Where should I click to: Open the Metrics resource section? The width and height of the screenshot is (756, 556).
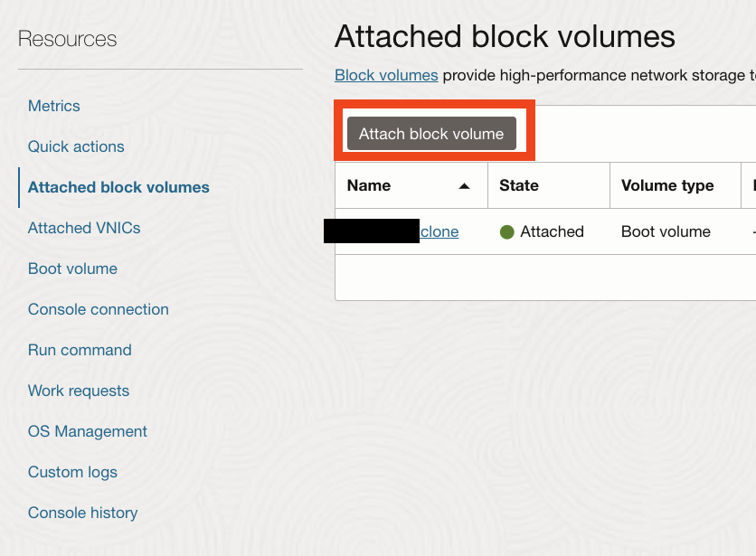54,106
